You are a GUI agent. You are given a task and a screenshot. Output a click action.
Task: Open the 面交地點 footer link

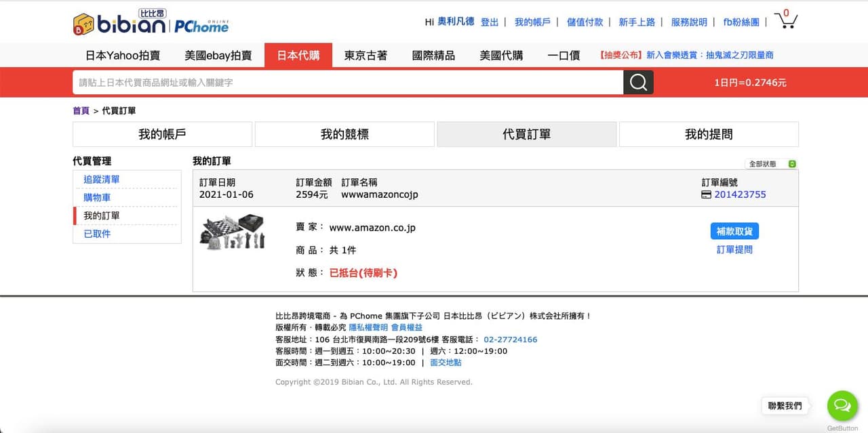tap(446, 363)
